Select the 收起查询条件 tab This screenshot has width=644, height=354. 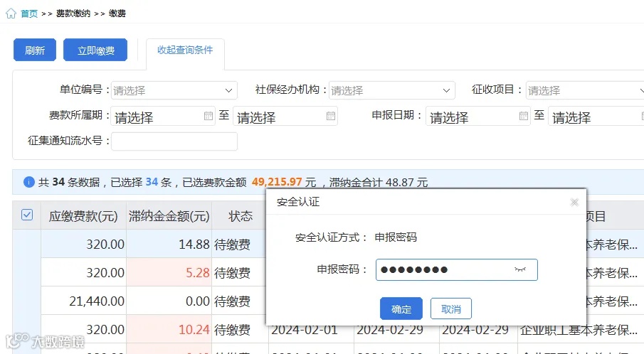(185, 50)
